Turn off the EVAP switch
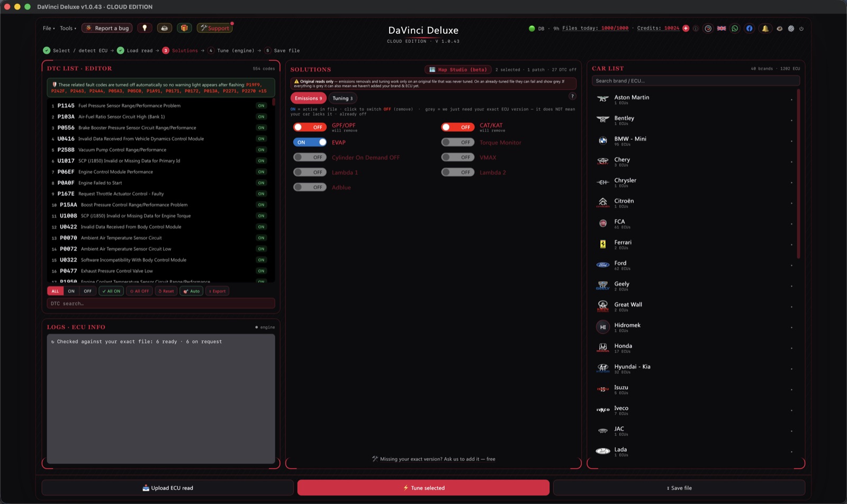Image resolution: width=847 pixels, height=504 pixels. [x=310, y=142]
